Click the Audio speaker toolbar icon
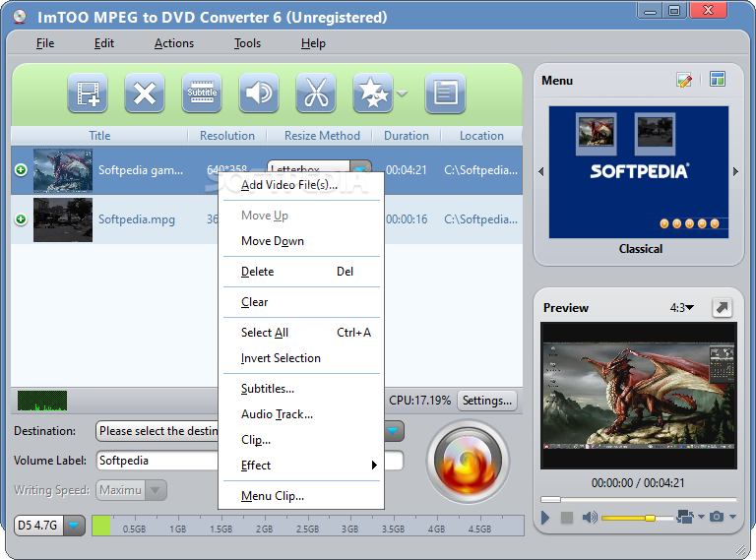 tap(259, 93)
